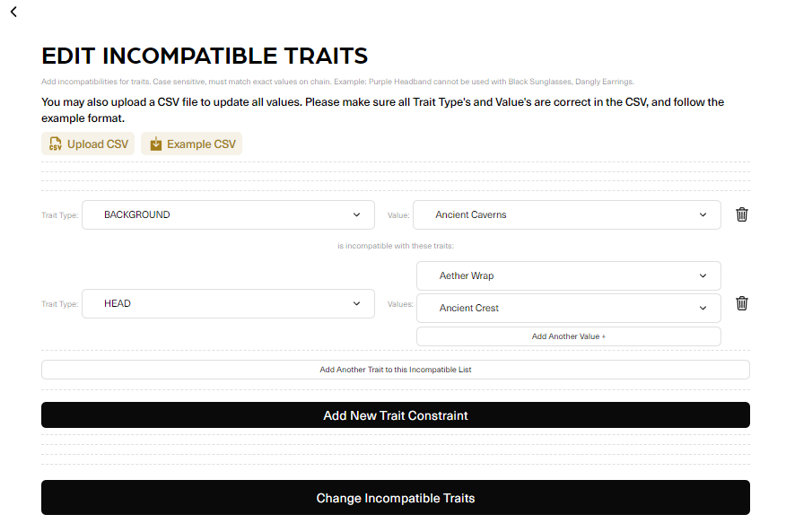Image resolution: width=786 pixels, height=532 pixels.
Task: Change the Aether Wrap value selection
Action: click(x=568, y=275)
